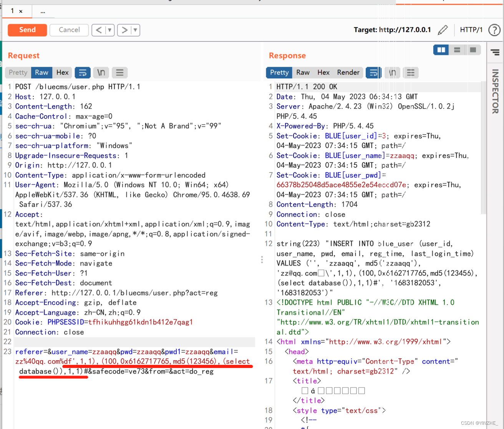Switch Request view to Raw

(41, 73)
